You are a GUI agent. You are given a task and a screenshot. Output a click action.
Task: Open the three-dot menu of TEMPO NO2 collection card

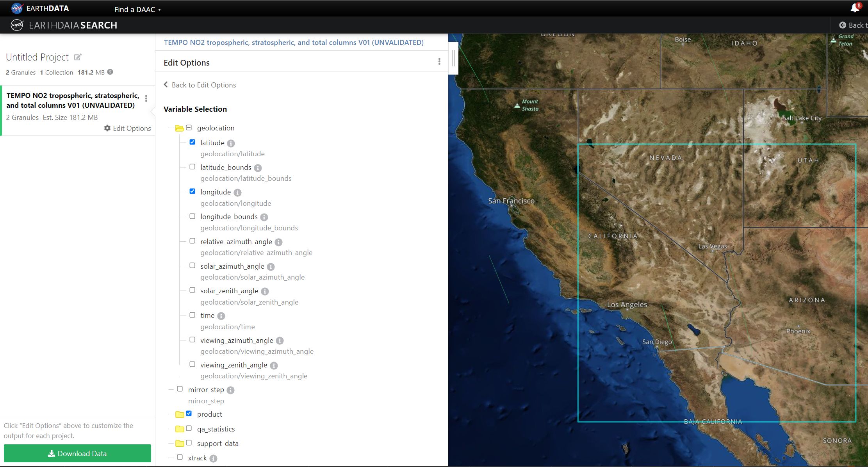click(146, 98)
